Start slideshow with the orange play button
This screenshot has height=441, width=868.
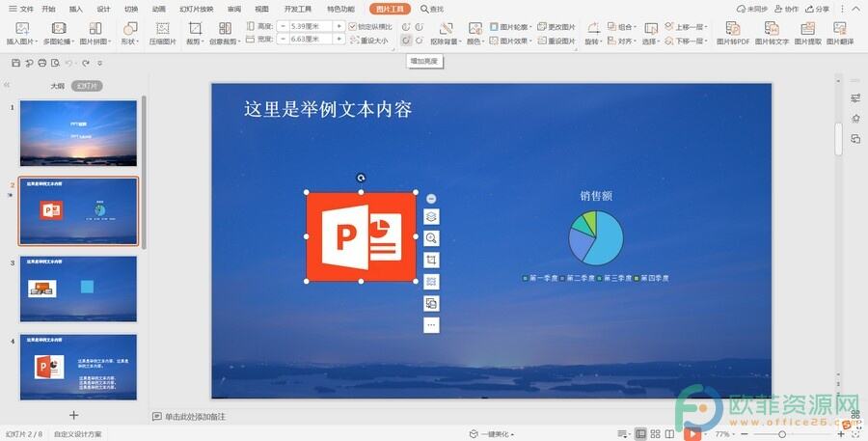click(x=692, y=434)
